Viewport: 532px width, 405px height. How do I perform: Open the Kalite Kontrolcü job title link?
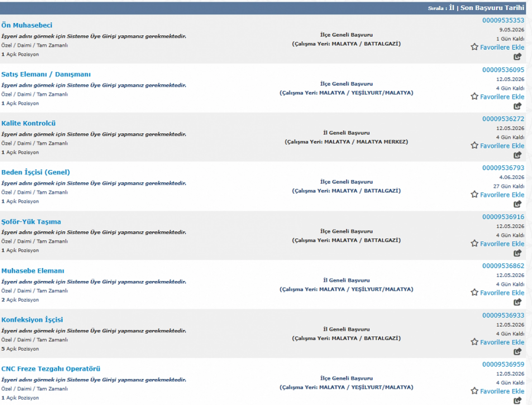pos(28,123)
